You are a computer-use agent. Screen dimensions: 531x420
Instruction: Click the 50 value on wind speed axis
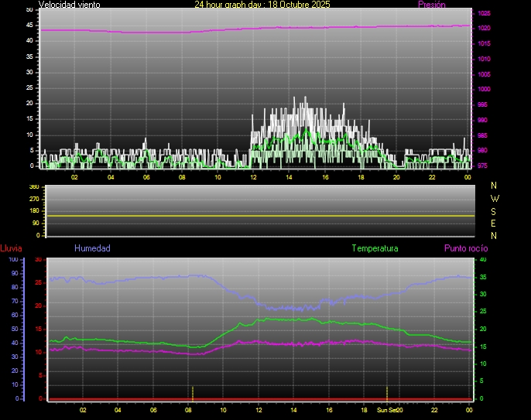point(30,9)
